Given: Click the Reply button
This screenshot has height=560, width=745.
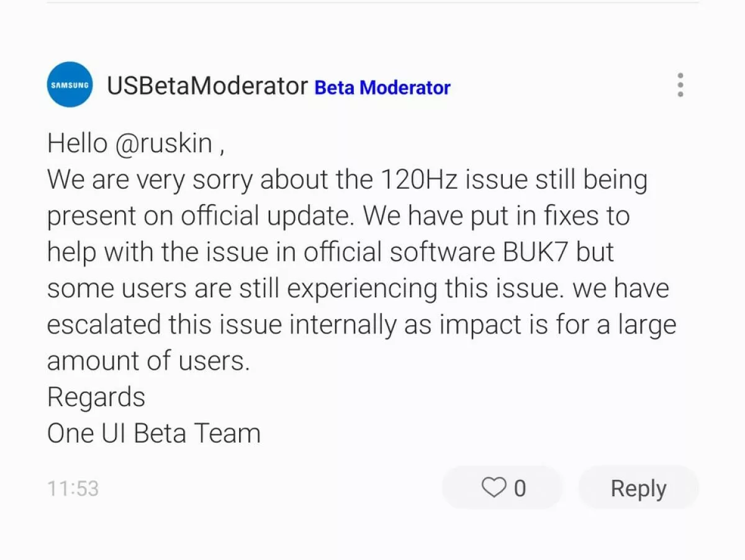Looking at the screenshot, I should (638, 488).
